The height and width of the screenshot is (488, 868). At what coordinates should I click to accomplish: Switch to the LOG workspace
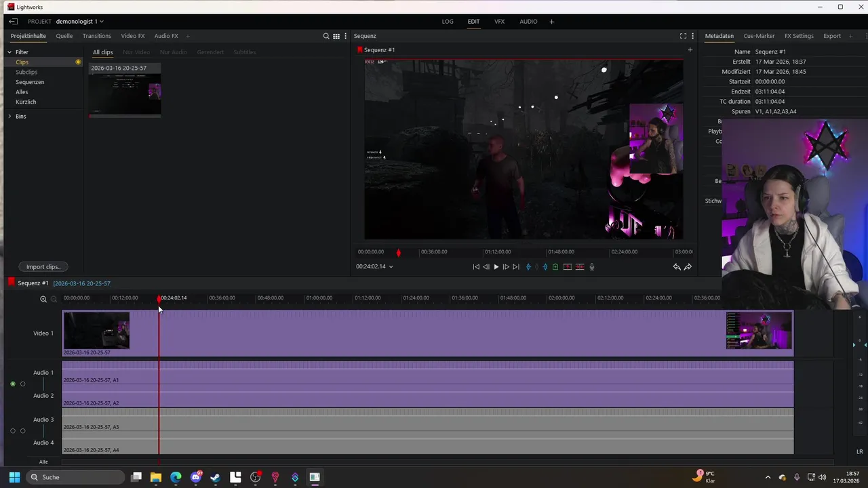click(448, 22)
